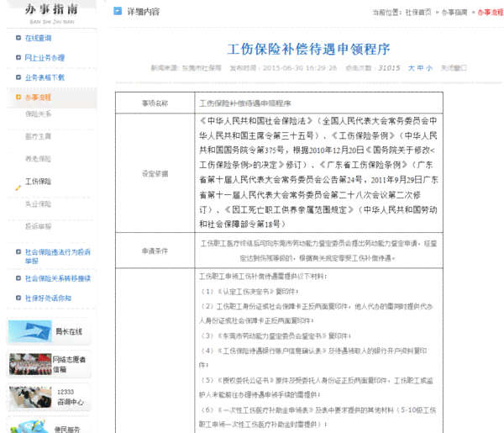Click bullet icon beside 在线查询
The height and width of the screenshot is (433, 504).
point(18,38)
